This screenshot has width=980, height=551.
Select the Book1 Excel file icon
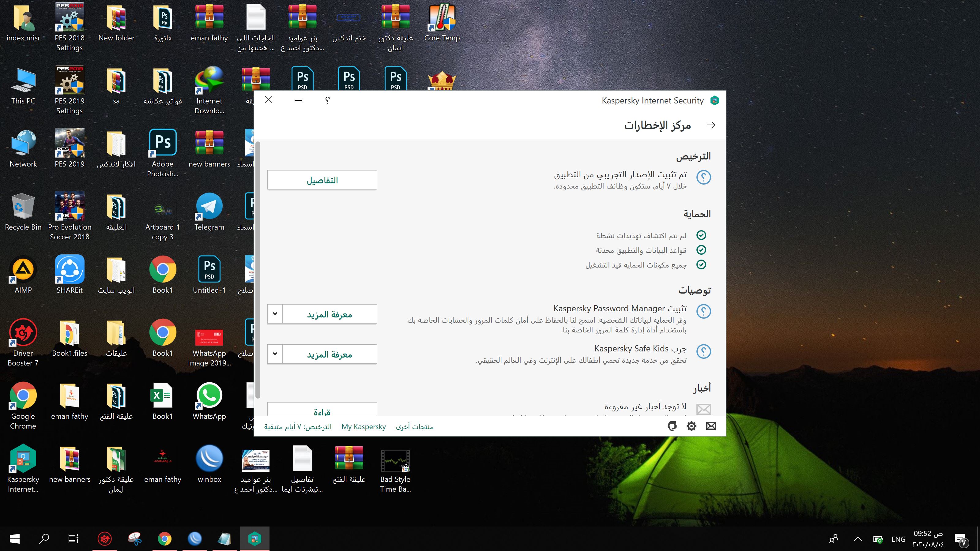[162, 401]
